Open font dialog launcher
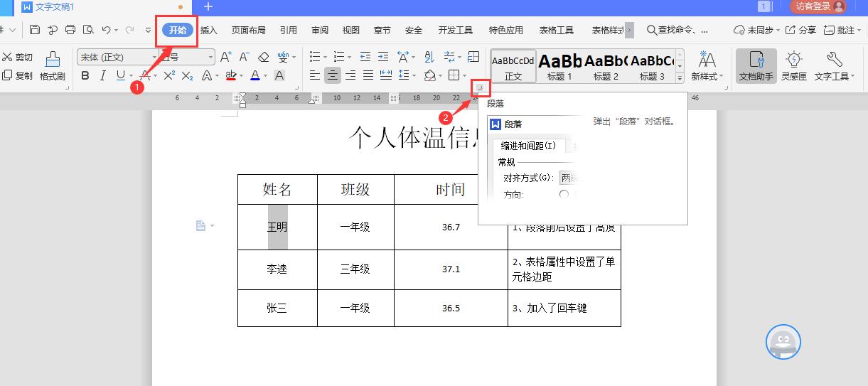The image size is (868, 386). pyautogui.click(x=298, y=88)
